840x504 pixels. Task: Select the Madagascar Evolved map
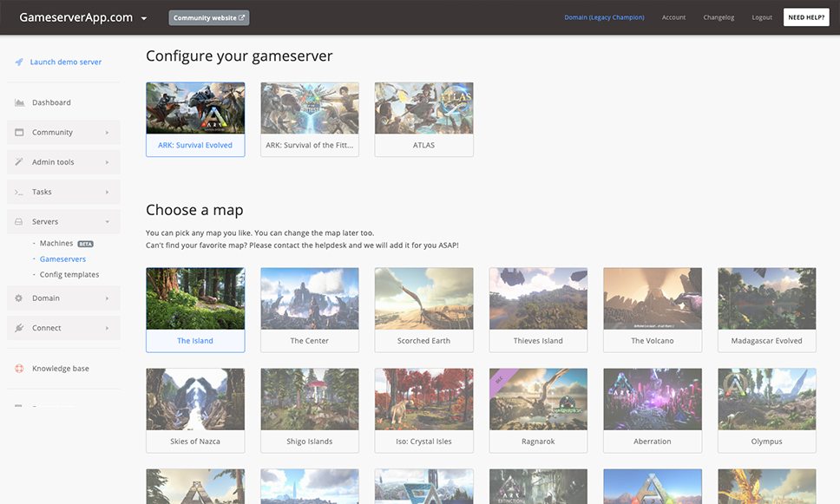[x=766, y=310]
